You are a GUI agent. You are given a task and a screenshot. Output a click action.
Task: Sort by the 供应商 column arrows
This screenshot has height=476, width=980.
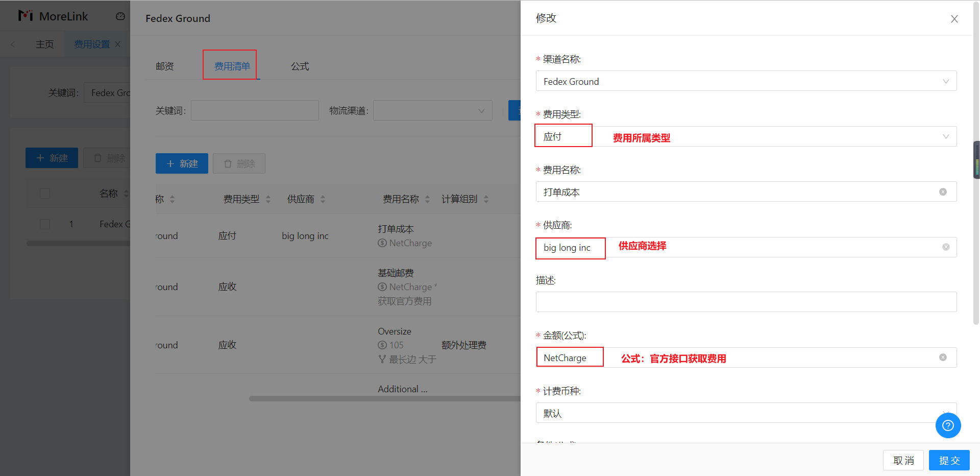click(x=323, y=199)
